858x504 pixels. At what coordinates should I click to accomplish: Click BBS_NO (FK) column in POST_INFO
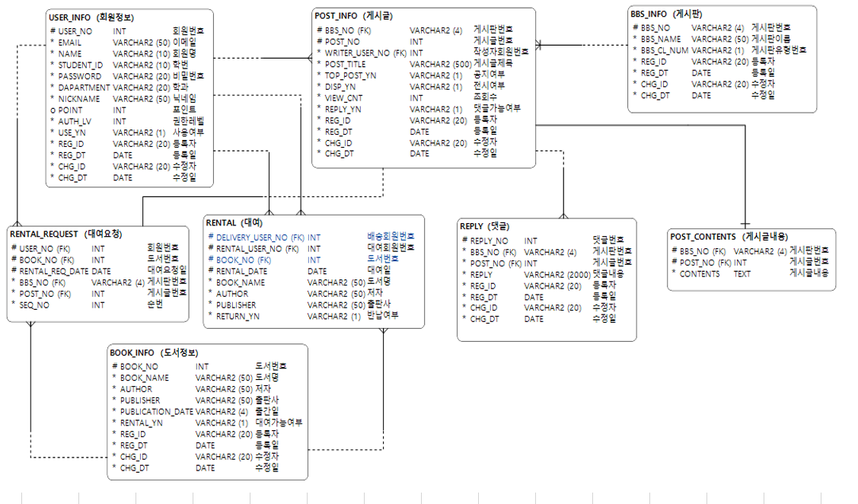[x=347, y=30]
